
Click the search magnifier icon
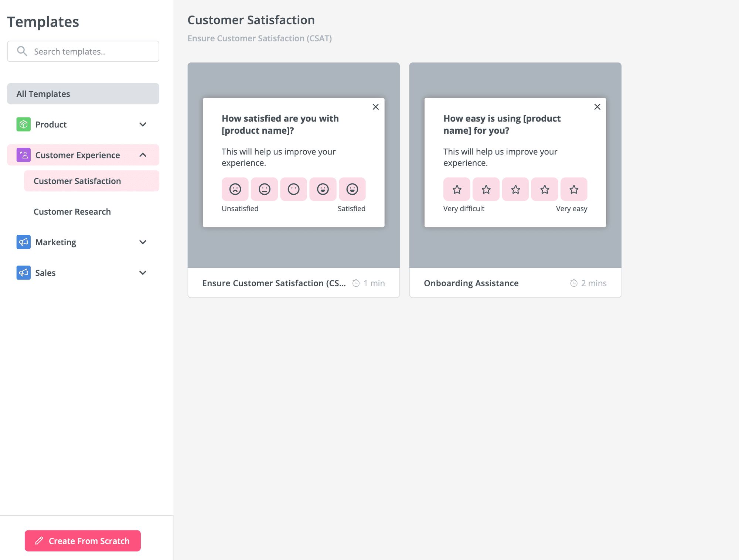click(x=22, y=51)
